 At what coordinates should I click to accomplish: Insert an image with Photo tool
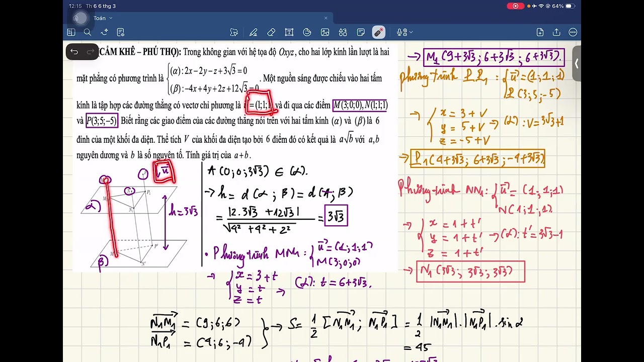click(325, 32)
